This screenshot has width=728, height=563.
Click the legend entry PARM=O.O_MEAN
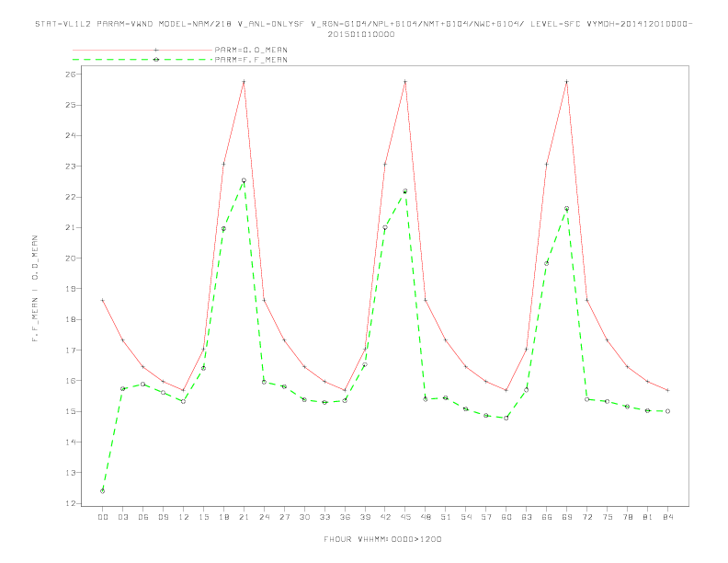pos(251,50)
